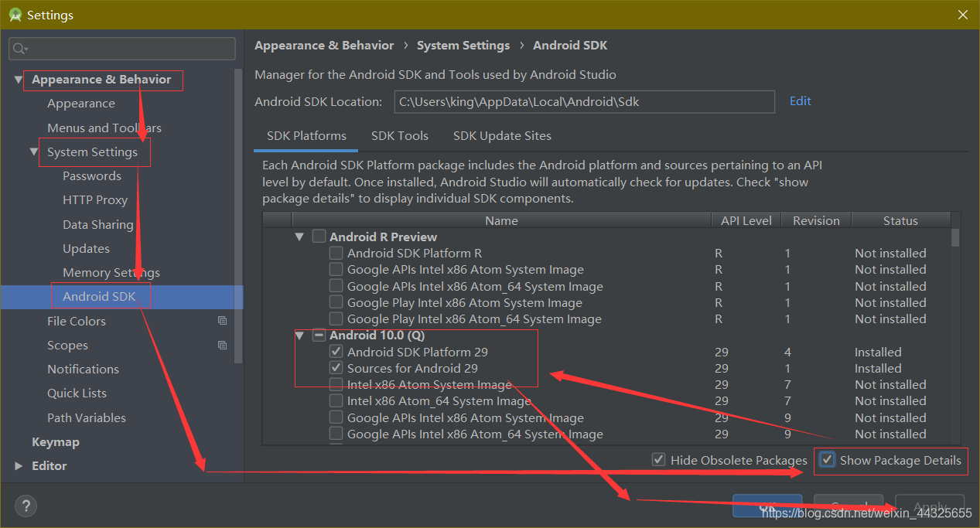Switch to the SDK Tools tab

(399, 136)
